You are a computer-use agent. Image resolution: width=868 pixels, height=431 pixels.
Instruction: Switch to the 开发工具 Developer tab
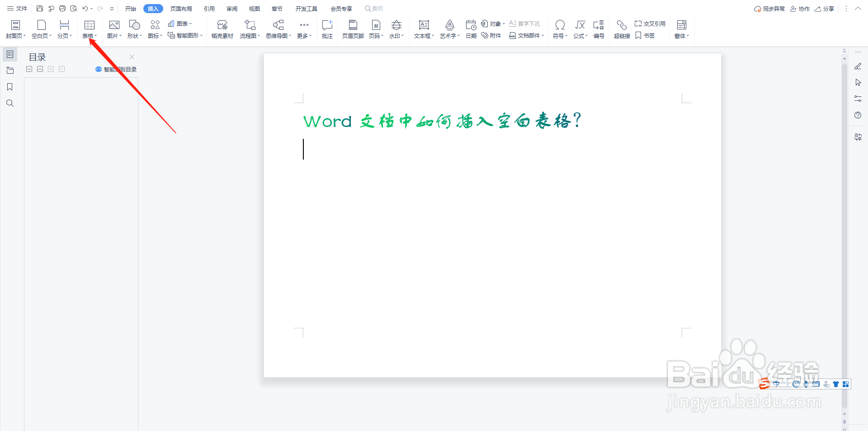pyautogui.click(x=307, y=9)
